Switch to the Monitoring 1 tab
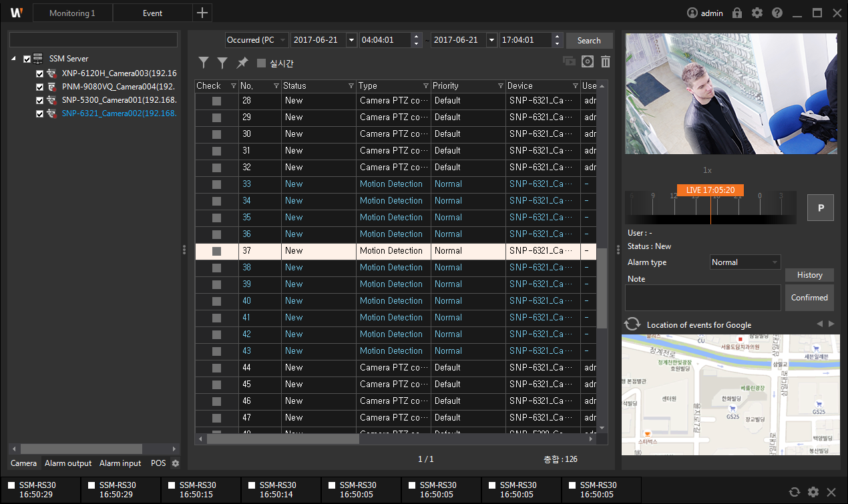Image resolution: width=848 pixels, height=504 pixels. 72,13
